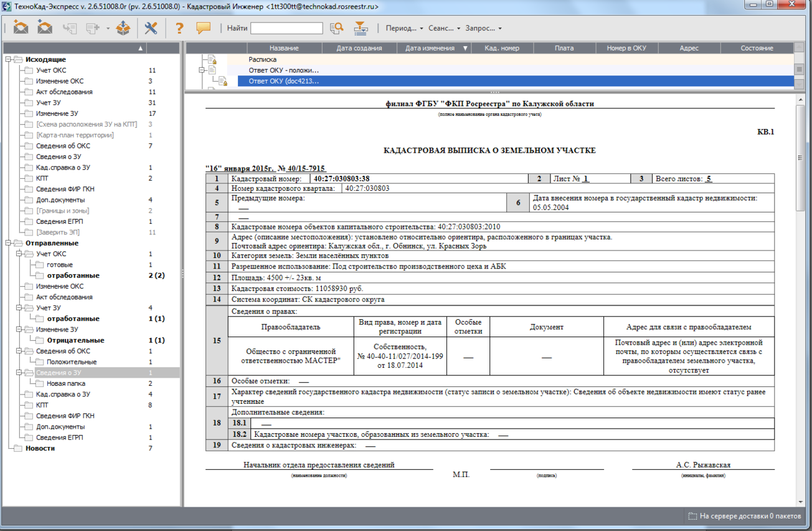This screenshot has width=812, height=531.
Task: Click the receive mail envelope icon with blue arrow
Action: point(45,28)
